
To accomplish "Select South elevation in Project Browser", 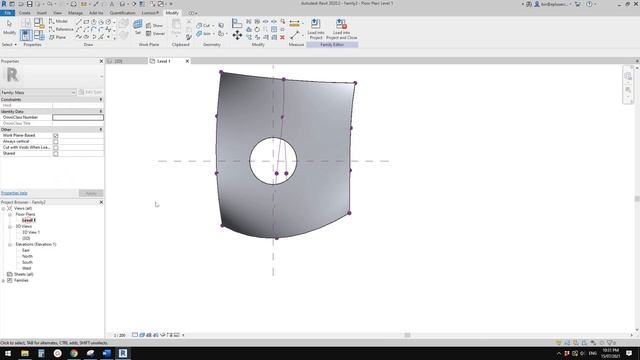I will point(27,262).
